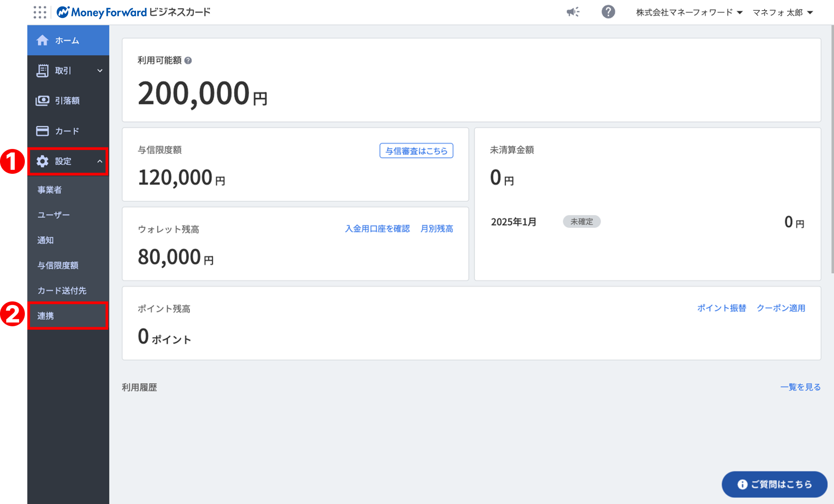Image resolution: width=834 pixels, height=504 pixels.
Task: Open the 株式会社マネーフォワード company dropdown
Action: pyautogui.click(x=689, y=13)
